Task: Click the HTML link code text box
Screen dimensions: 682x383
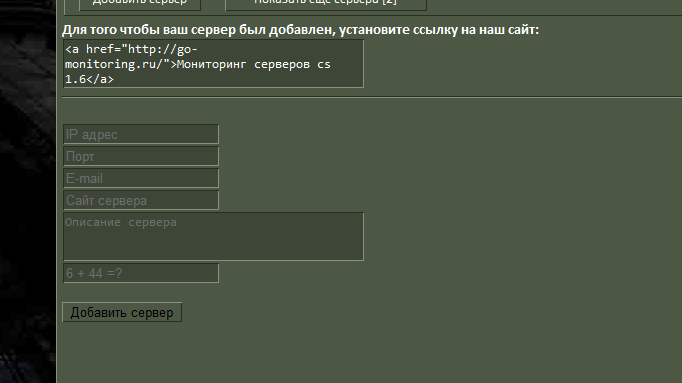Action: point(214,63)
